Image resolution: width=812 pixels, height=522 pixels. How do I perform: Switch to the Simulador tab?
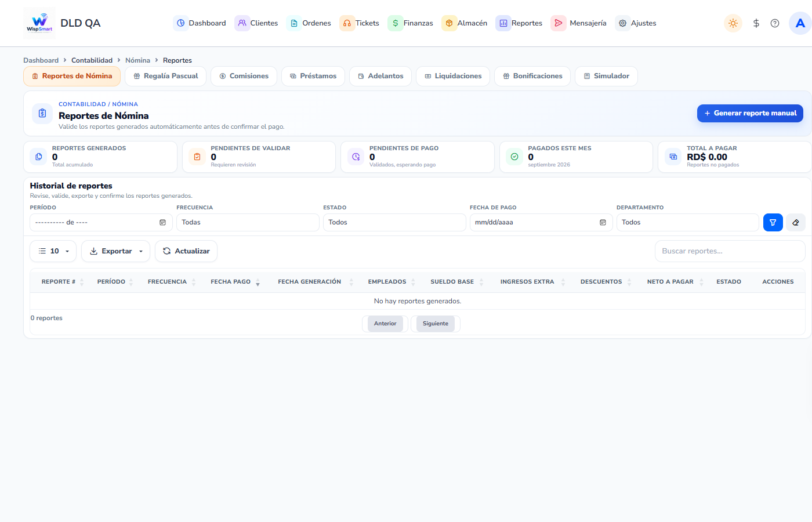tap(606, 76)
